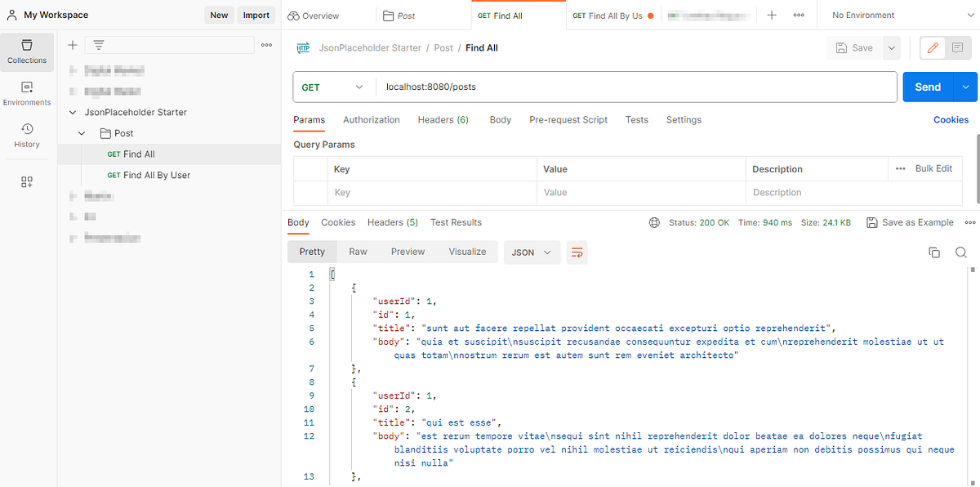Open the Collections sidebar panel
This screenshot has height=487, width=980.
(27, 52)
